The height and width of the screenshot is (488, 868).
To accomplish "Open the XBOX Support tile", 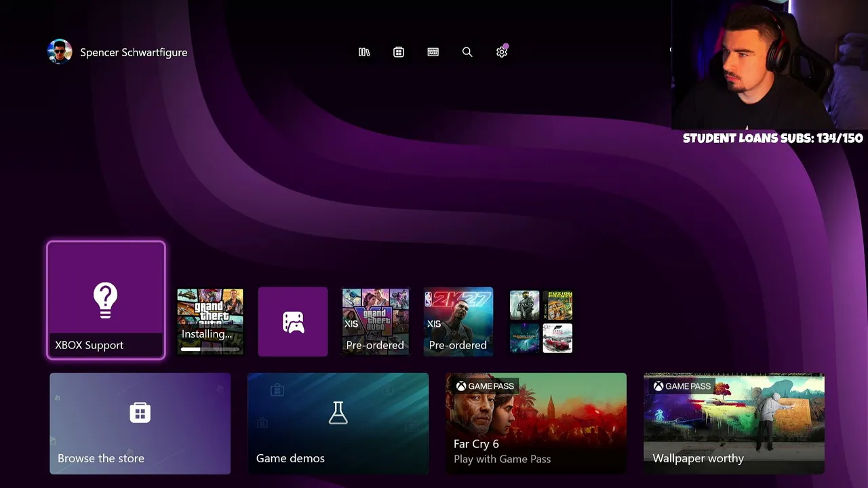I will pyautogui.click(x=106, y=300).
